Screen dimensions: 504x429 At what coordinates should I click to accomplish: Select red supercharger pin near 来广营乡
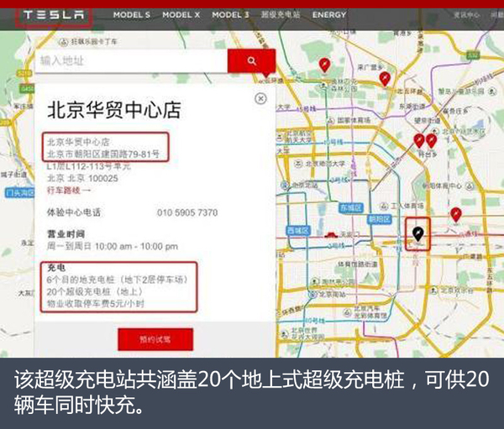tap(385, 79)
